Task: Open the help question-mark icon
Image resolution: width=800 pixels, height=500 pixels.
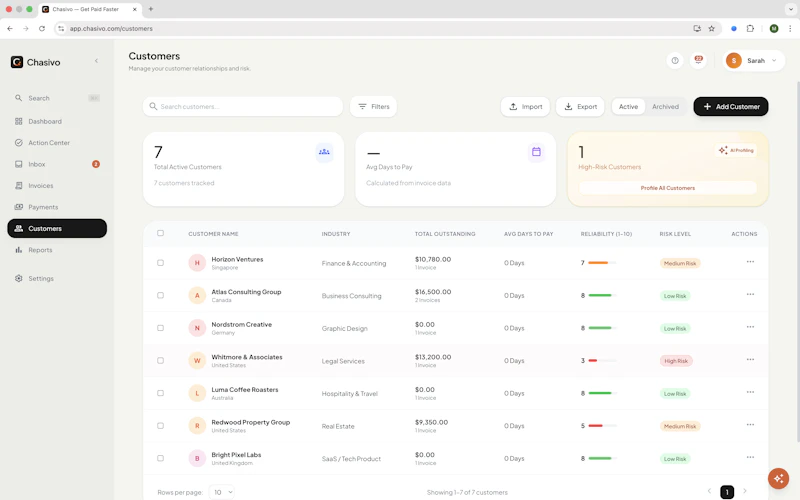Action: point(674,61)
